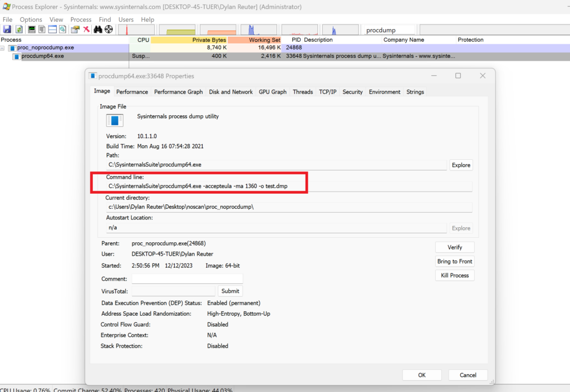Open the System Information graph icon
570x392 pixels.
click(x=31, y=30)
